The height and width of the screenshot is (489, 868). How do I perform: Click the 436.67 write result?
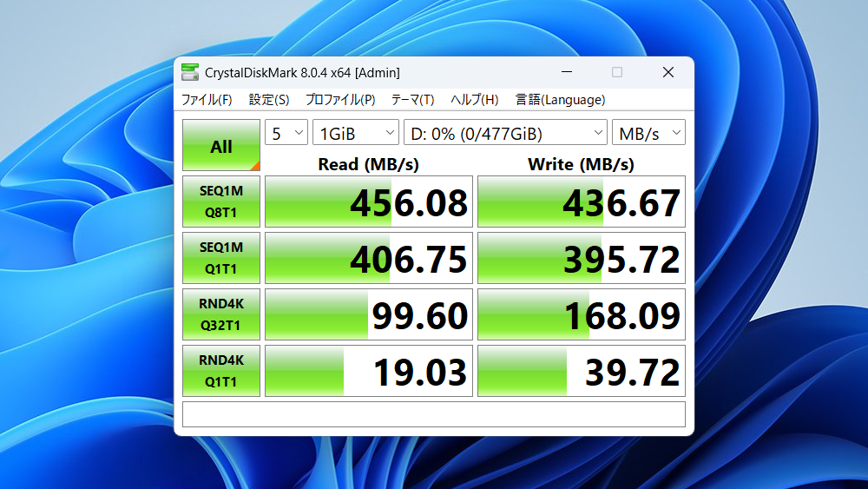[x=582, y=202]
